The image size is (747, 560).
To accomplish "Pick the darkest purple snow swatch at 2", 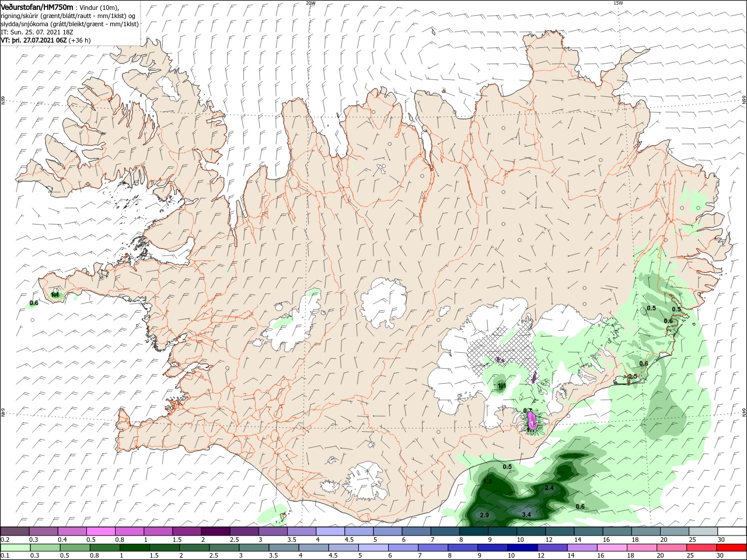I will click(214, 531).
